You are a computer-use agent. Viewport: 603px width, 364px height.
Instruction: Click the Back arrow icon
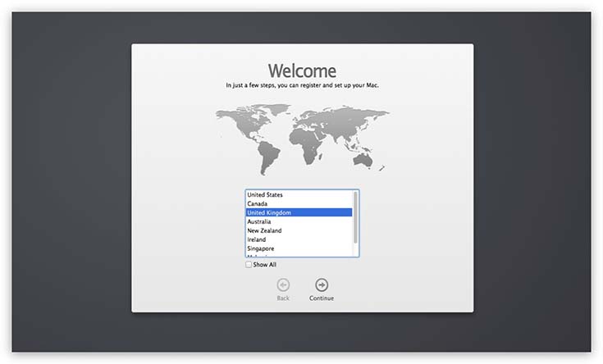click(283, 284)
